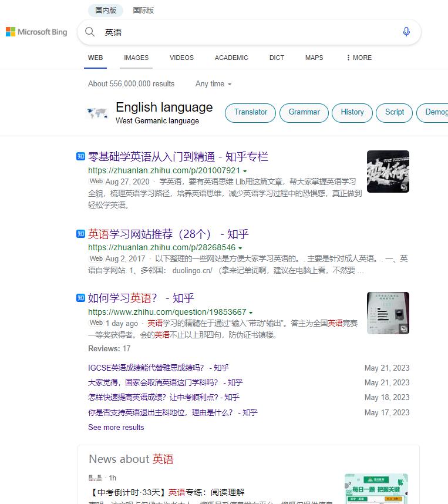
Task: Switch to 国内版 search mode
Action: pos(106,11)
